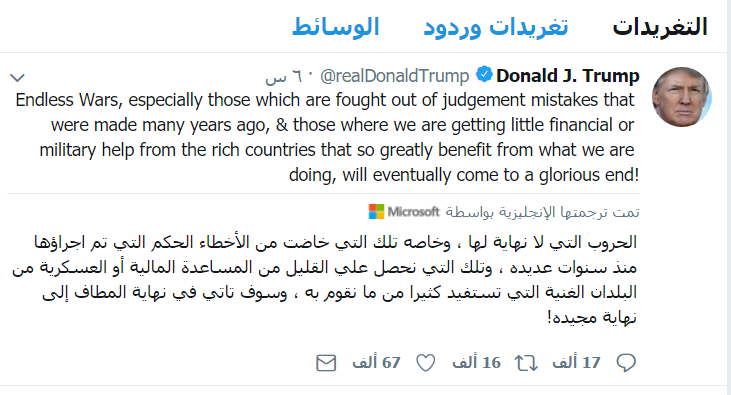Open the @realDonaldTrump handle link
The height and width of the screenshot is (395, 731).
pyautogui.click(x=394, y=76)
